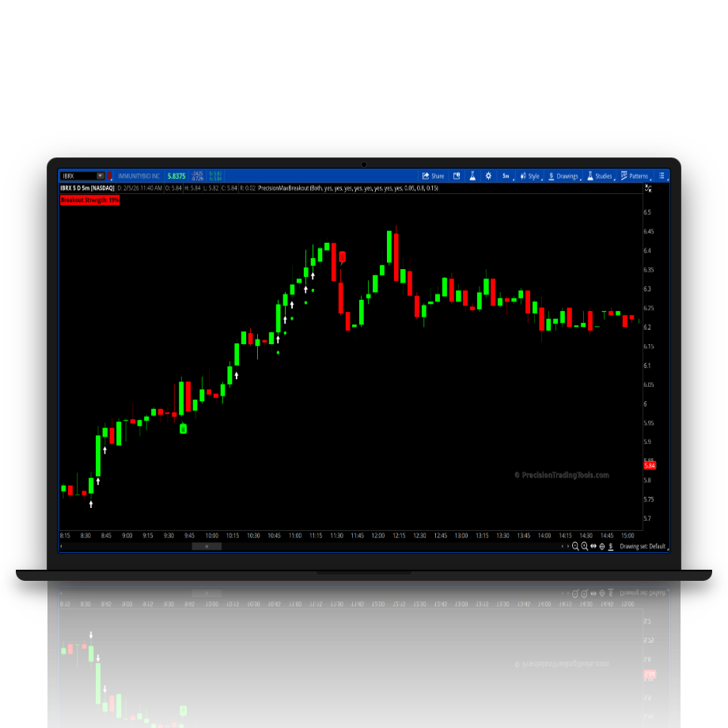Click the red alert bell next to IBRX

click(x=108, y=176)
